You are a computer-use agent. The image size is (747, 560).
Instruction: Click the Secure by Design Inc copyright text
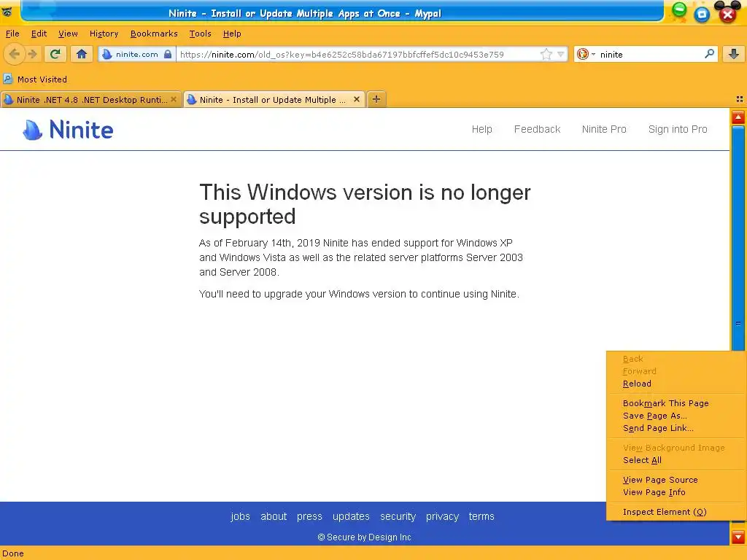[364, 537]
